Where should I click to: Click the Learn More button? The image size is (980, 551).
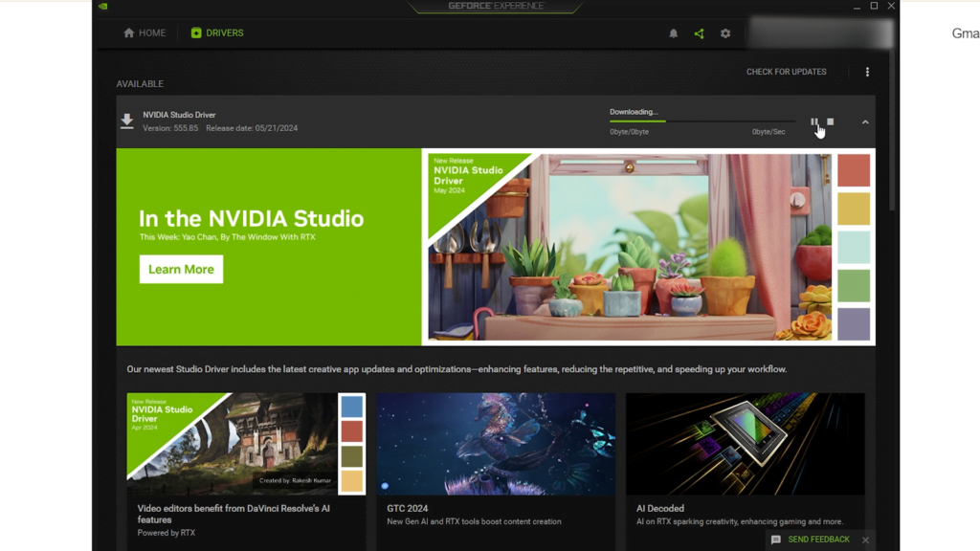pos(181,269)
